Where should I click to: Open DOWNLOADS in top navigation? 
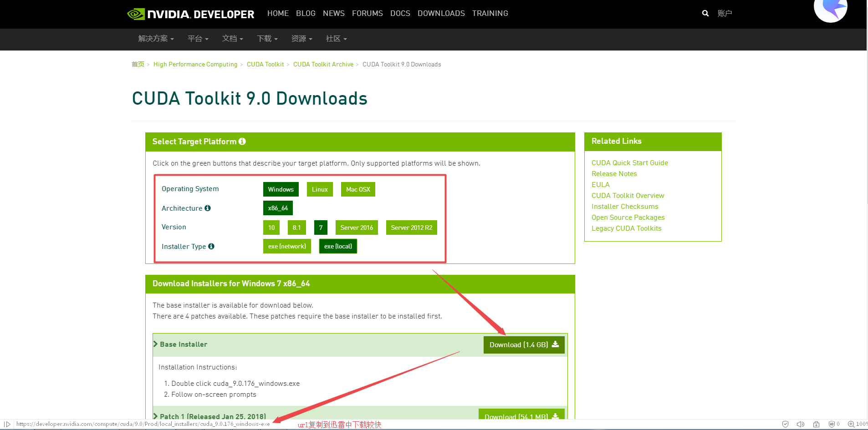click(441, 13)
